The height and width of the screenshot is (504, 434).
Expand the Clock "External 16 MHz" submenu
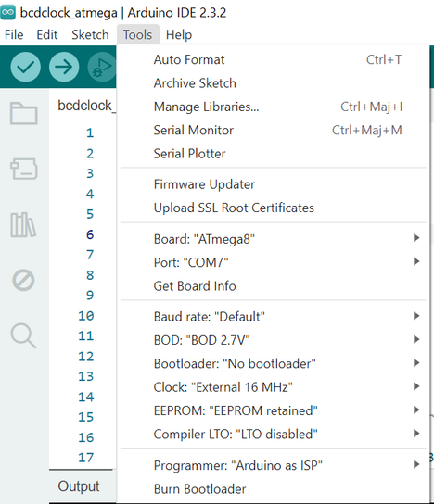(274, 387)
